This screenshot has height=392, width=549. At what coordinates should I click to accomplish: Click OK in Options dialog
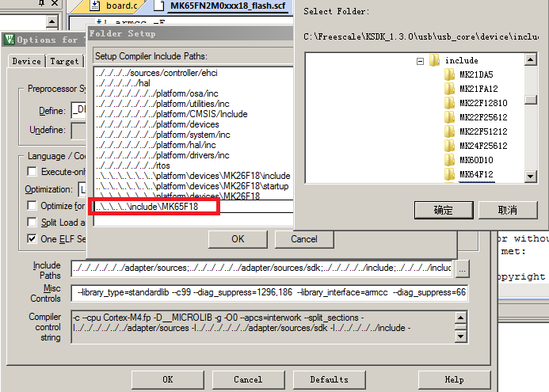click(x=168, y=380)
